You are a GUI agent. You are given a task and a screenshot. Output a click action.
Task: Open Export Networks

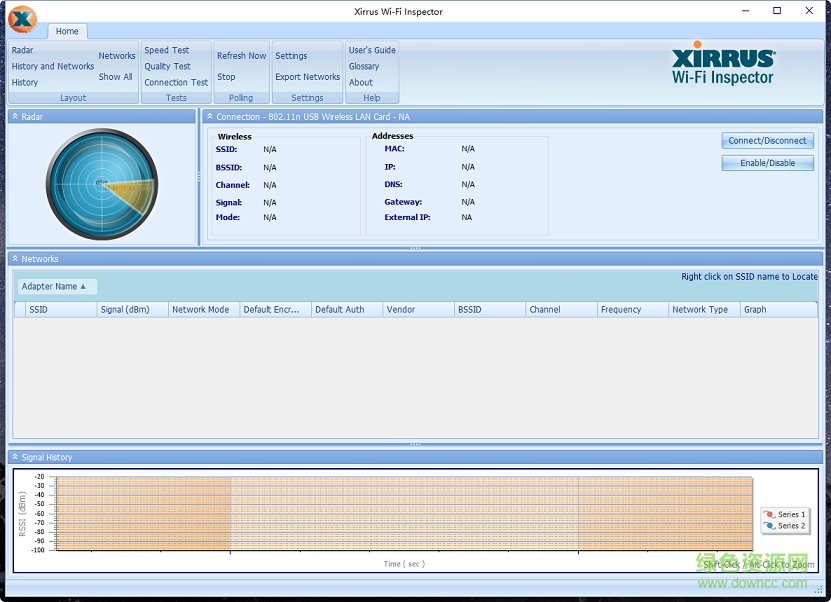307,76
